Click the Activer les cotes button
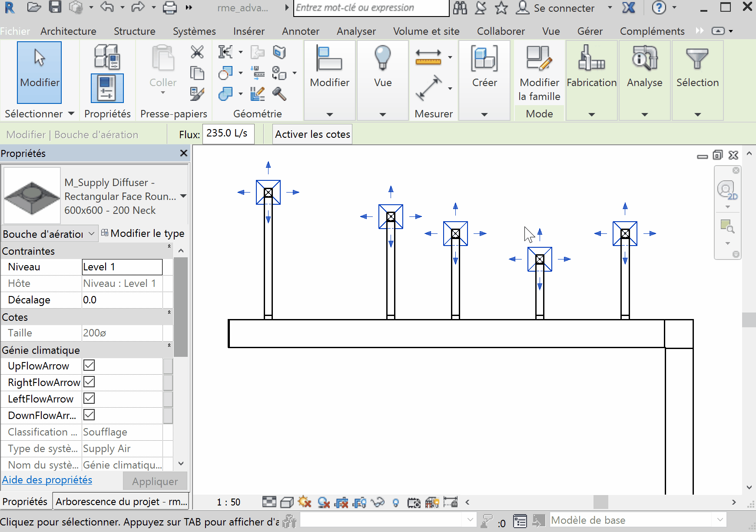The image size is (756, 532). (312, 134)
